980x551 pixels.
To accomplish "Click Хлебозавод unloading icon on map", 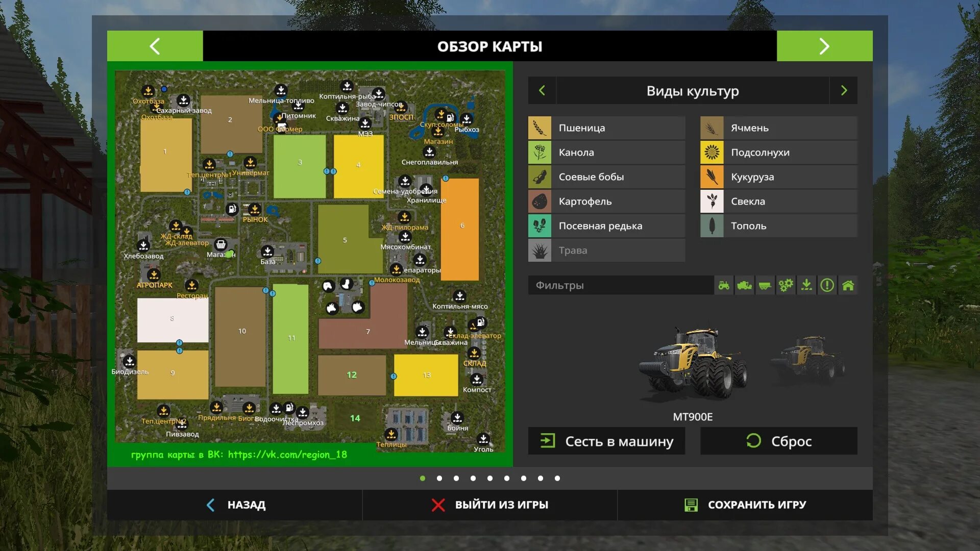I will 143,245.
